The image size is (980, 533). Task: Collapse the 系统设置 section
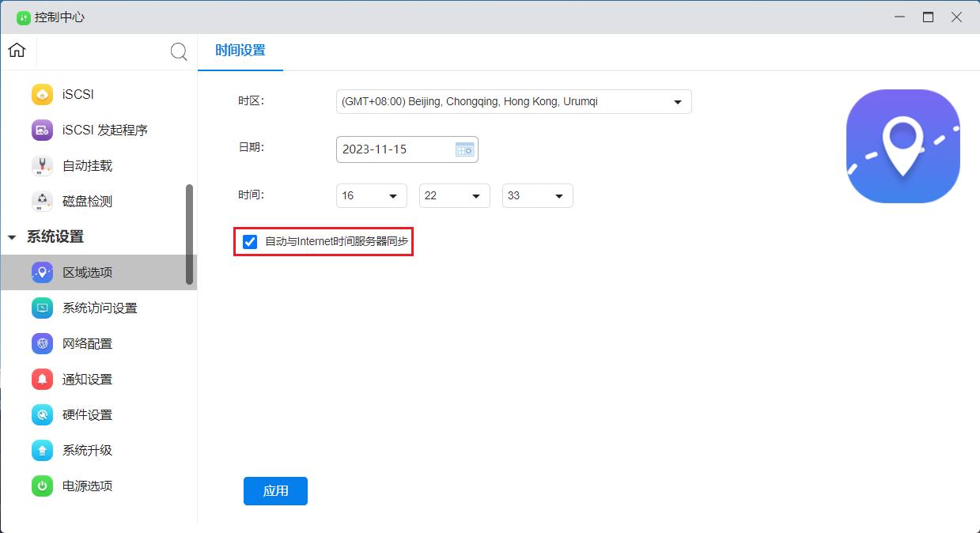(12, 237)
